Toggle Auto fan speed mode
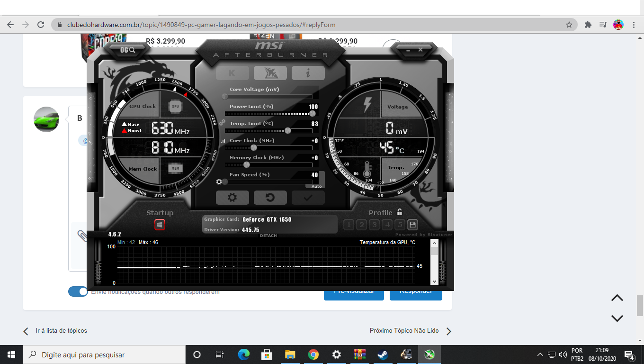Image resolution: width=644 pixels, height=364 pixels. (317, 186)
